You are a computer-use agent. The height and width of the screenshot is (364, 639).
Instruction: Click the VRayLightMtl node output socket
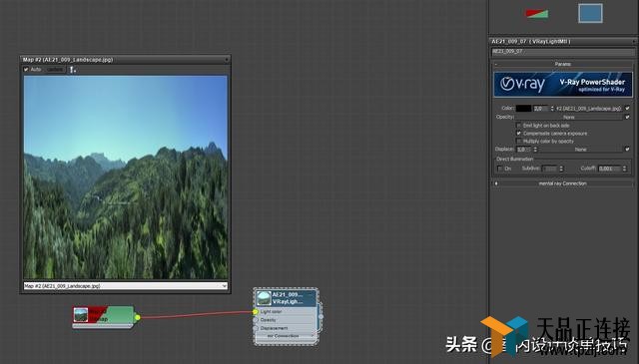[320, 316]
